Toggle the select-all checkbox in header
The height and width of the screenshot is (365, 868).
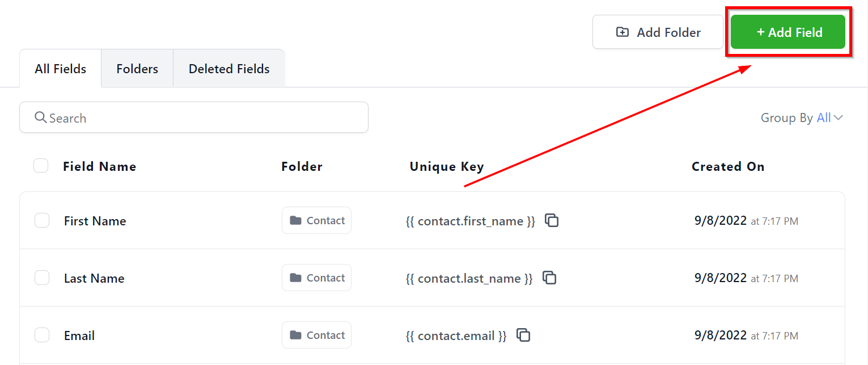(x=41, y=166)
